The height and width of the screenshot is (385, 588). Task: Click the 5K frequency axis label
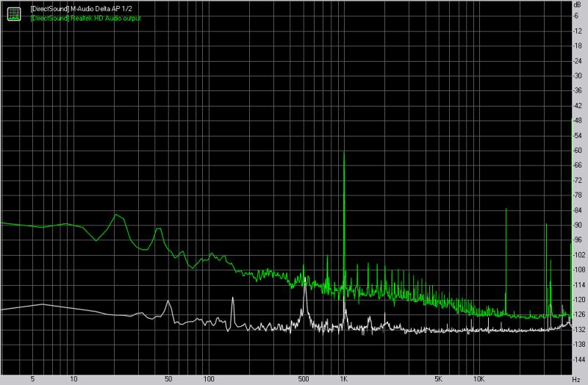(438, 379)
